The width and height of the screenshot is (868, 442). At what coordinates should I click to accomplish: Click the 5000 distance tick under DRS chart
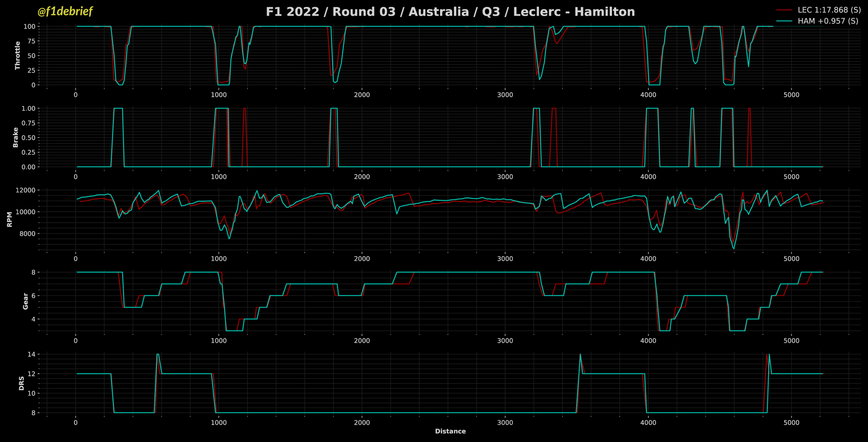click(x=791, y=422)
